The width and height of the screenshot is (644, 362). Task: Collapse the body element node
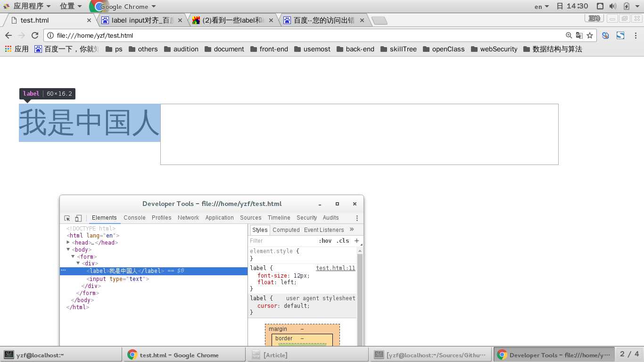68,249
